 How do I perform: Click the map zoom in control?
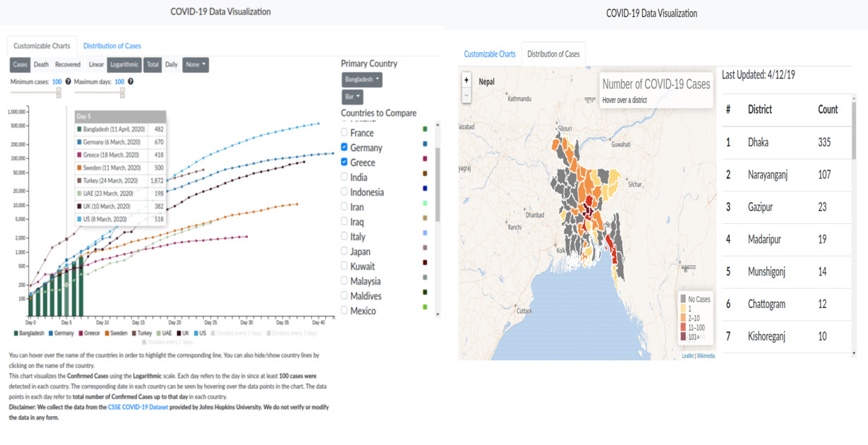(466, 79)
